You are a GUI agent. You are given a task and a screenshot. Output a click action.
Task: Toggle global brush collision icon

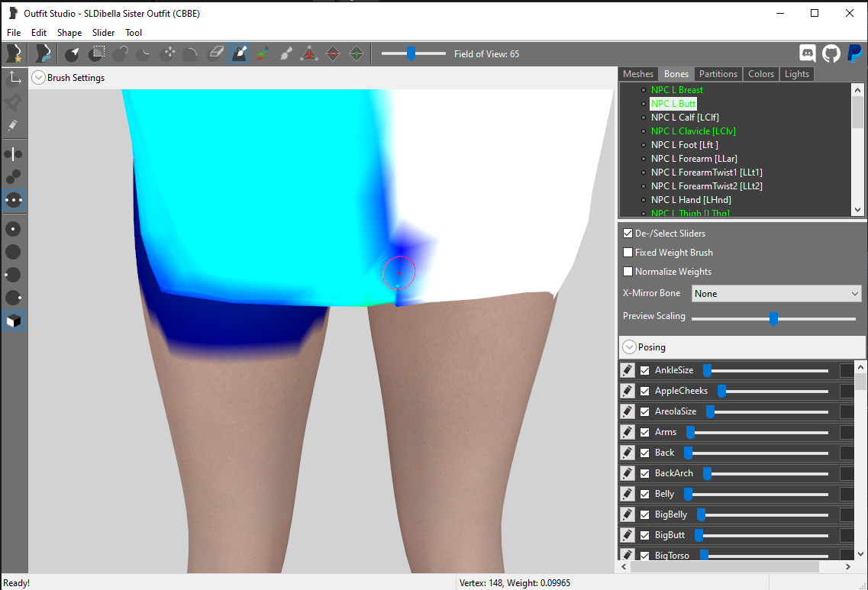coord(14,200)
